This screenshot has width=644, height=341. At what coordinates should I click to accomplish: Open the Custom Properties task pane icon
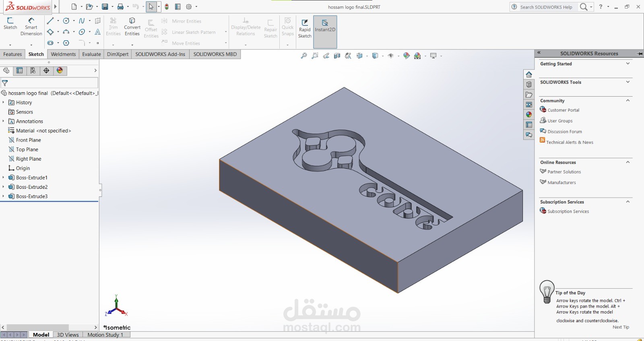[x=529, y=125]
